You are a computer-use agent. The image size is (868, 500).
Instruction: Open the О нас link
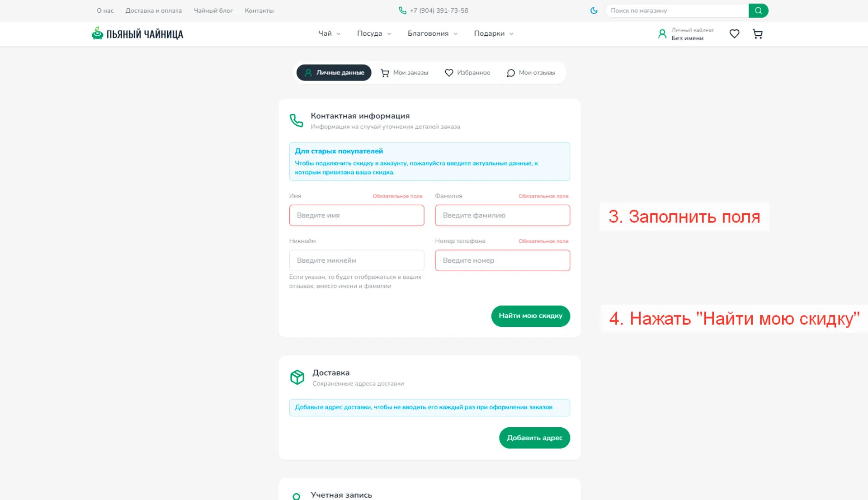[105, 10]
